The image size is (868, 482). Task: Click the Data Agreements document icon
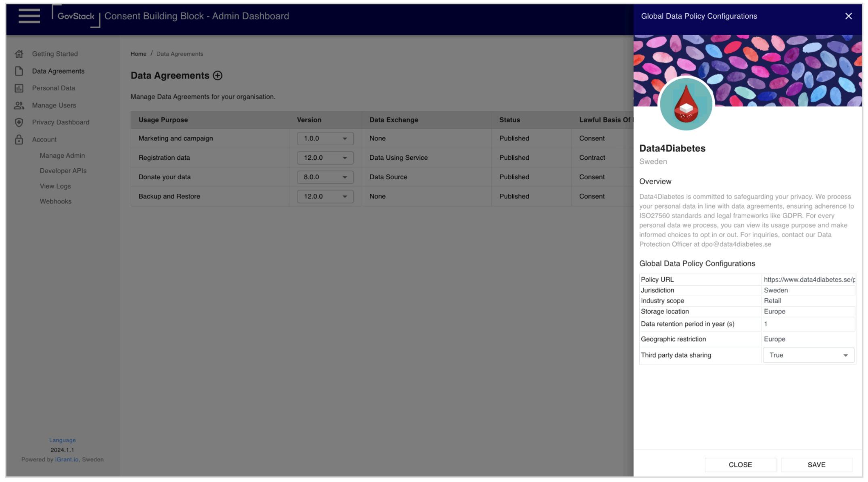19,71
